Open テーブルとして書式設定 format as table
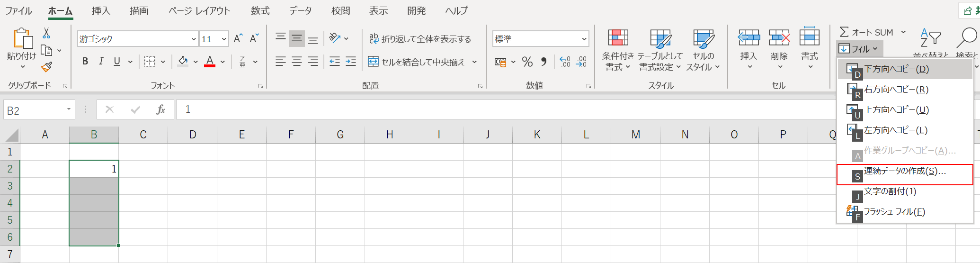The image size is (980, 263). (660, 50)
